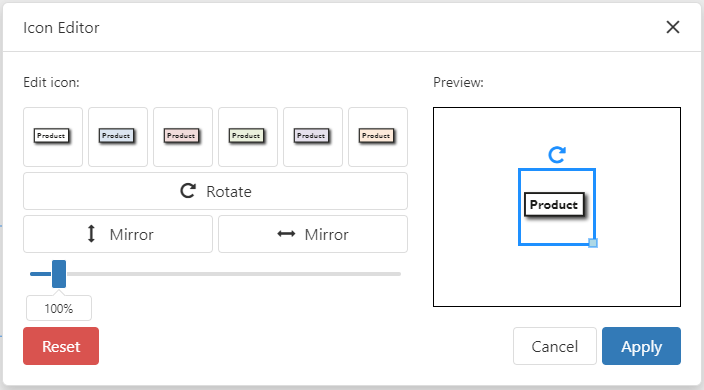Reset the icon edits
The image size is (704, 390).
[61, 346]
